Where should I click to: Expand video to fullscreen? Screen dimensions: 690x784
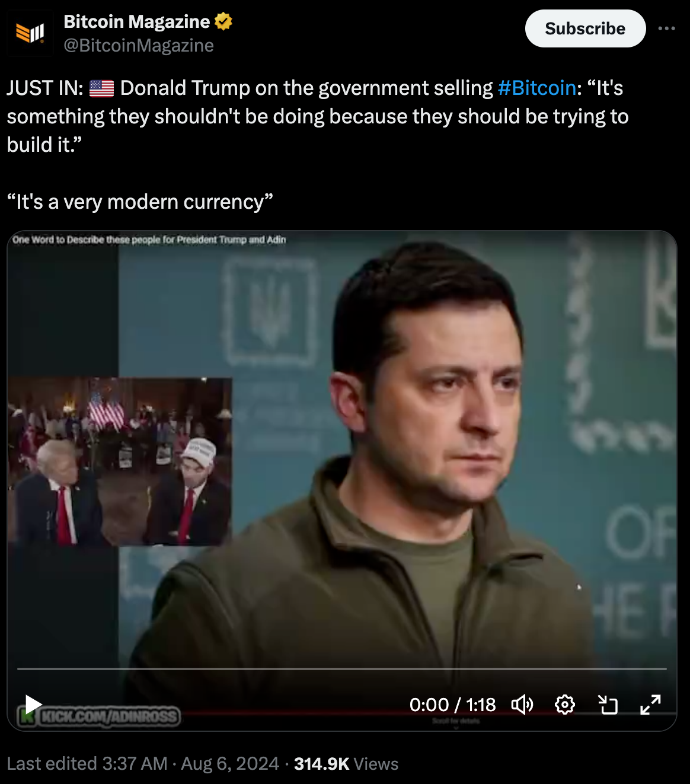coord(650,705)
